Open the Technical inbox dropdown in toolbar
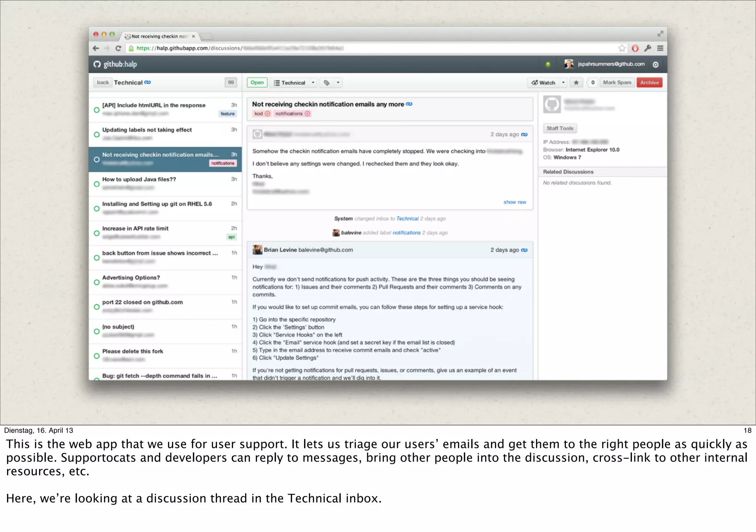 click(294, 83)
